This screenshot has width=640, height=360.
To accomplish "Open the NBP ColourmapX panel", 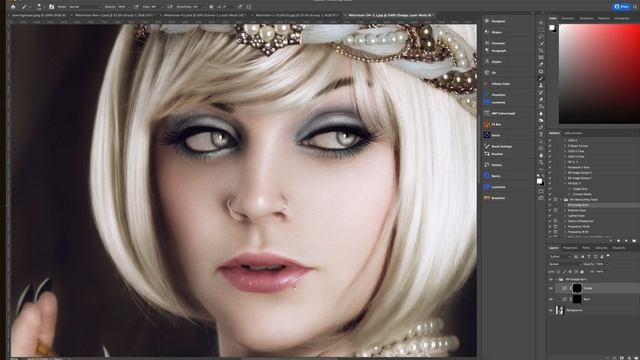I will pos(500,113).
